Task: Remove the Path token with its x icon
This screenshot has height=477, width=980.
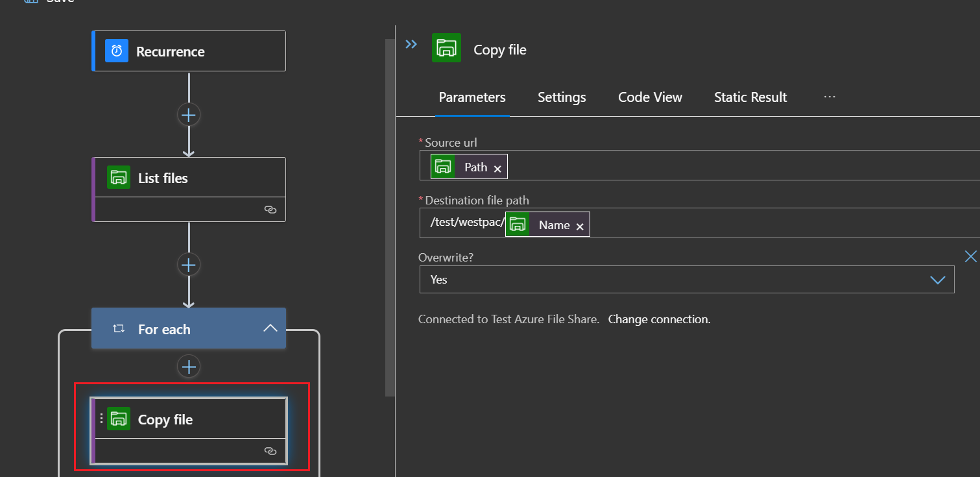Action: (x=497, y=167)
